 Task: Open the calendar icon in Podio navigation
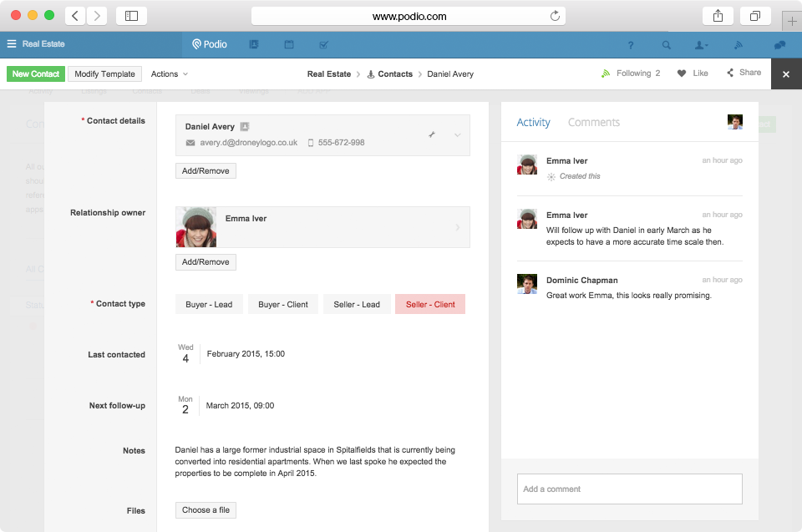(289, 44)
